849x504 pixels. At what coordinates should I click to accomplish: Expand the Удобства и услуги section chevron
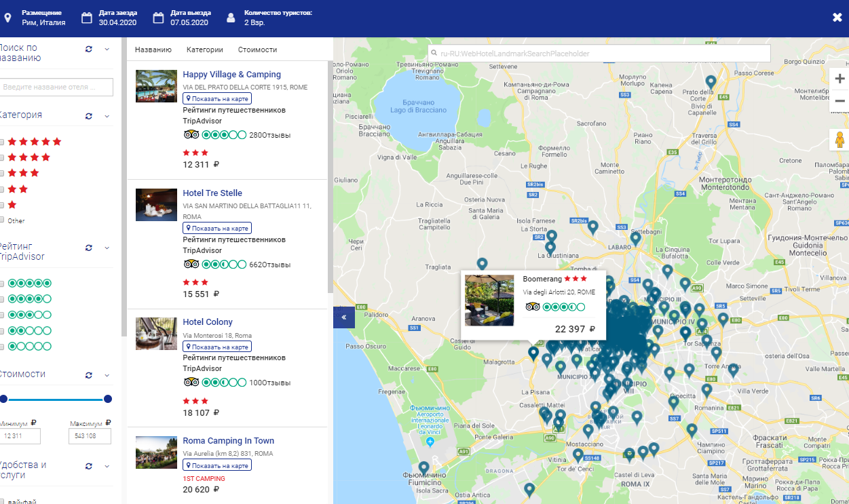click(x=107, y=466)
